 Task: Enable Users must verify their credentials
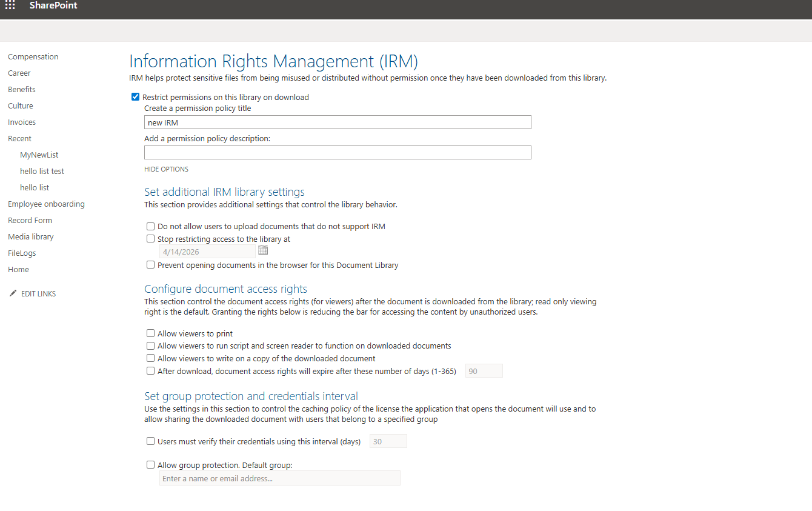[151, 441]
